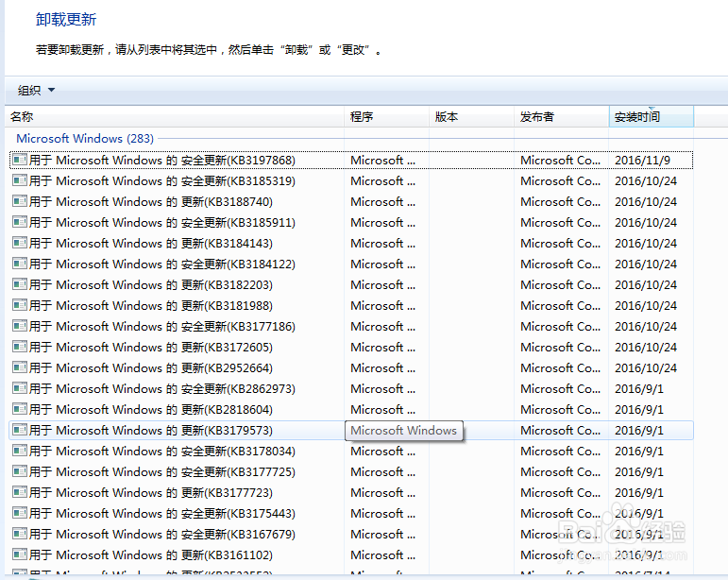Sort by the 发布者 column header
Screen dimensions: 728x580
pyautogui.click(x=561, y=116)
